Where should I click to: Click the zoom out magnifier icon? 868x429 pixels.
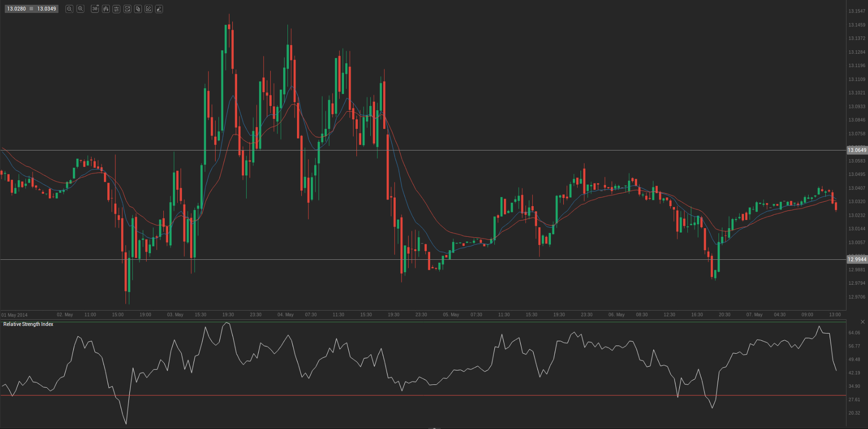coord(69,9)
